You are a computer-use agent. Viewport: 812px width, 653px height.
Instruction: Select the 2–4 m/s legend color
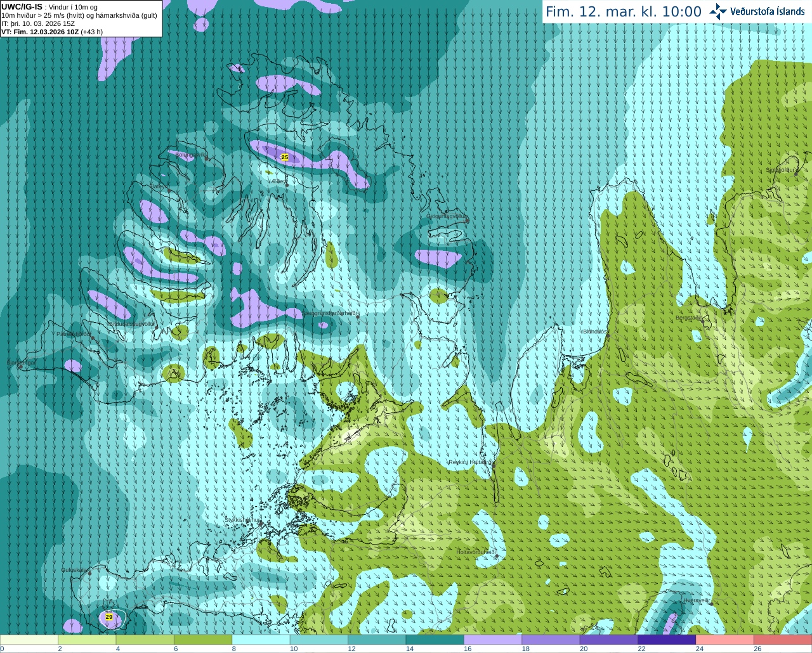pyautogui.click(x=87, y=640)
